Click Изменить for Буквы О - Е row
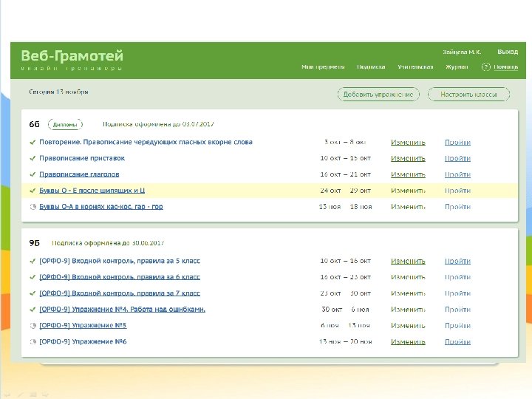Image resolution: width=532 pixels, height=399 pixels. point(408,191)
